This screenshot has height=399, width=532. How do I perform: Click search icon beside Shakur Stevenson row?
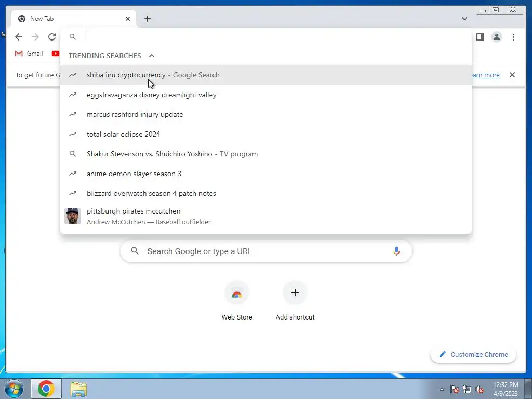73,154
